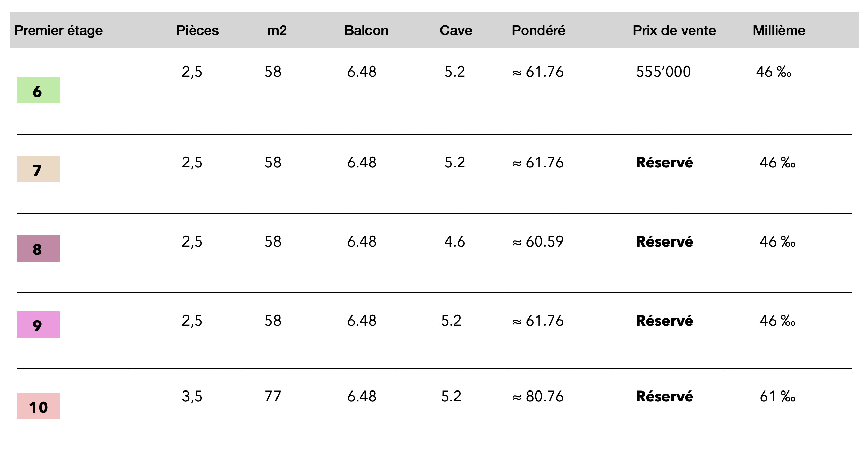
Task: Select Réservé label for apartment 10
Action: pyautogui.click(x=664, y=397)
